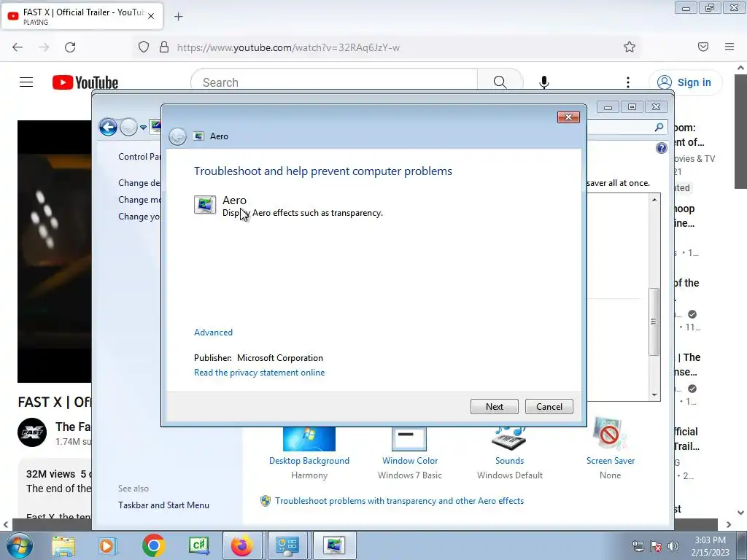This screenshot has height=560, width=747.
Task: Click the forward arrow in the Personalization window
Action: click(128, 127)
